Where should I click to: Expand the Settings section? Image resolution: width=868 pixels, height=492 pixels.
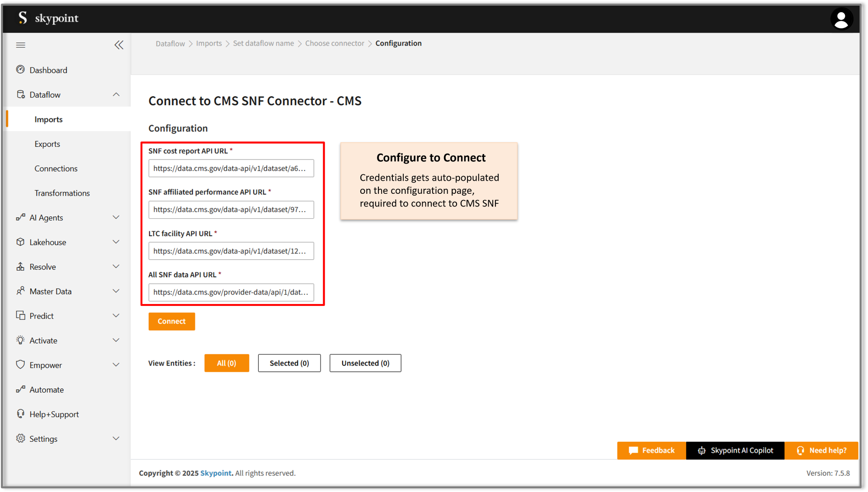coord(116,438)
